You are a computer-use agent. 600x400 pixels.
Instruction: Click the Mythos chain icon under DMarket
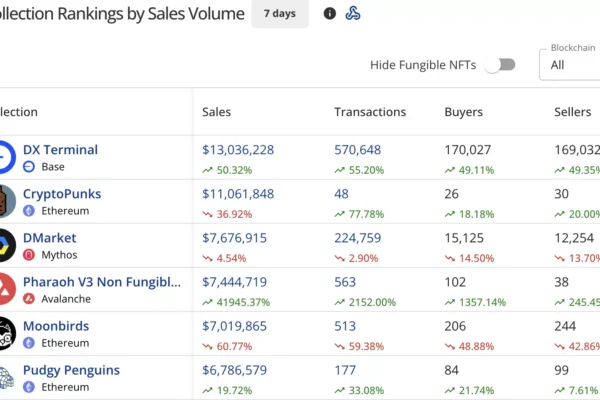29,255
